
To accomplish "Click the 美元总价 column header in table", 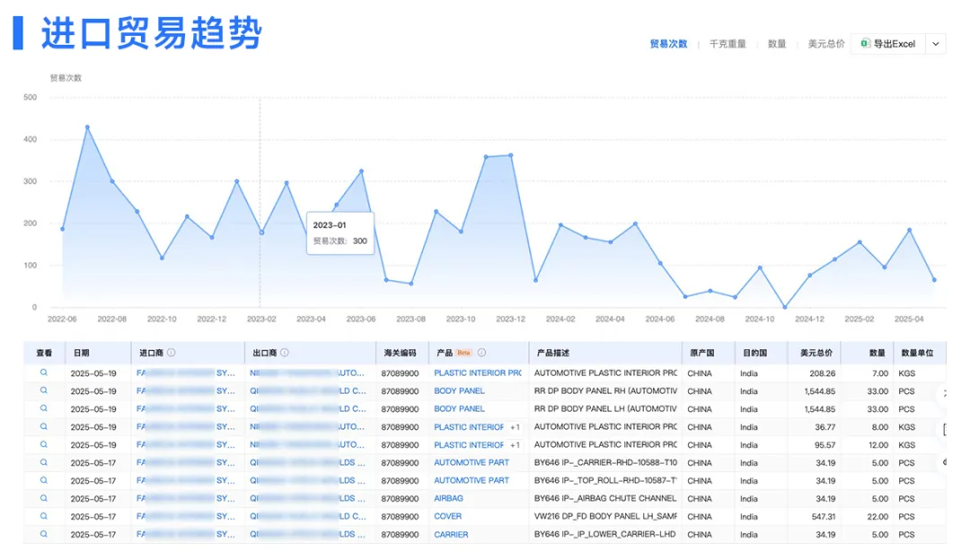I will click(816, 353).
